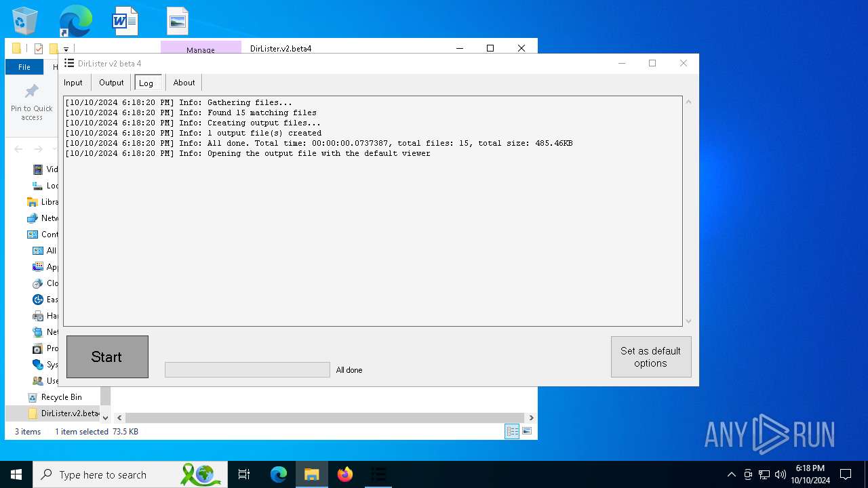Select the 'Use' User Accounts tree entry

click(x=45, y=381)
